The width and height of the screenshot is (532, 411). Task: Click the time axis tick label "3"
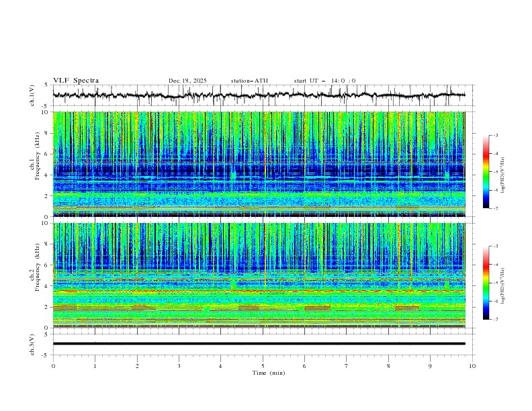tap(179, 366)
